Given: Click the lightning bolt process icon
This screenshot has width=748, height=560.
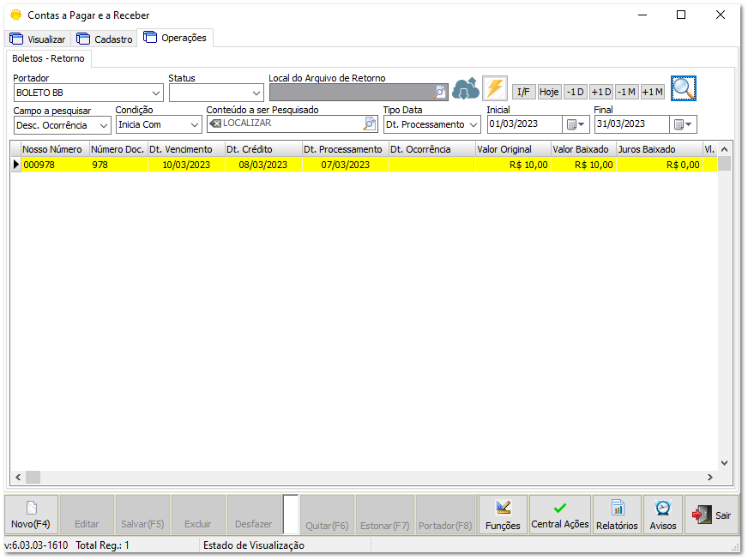Looking at the screenshot, I should tap(495, 88).
